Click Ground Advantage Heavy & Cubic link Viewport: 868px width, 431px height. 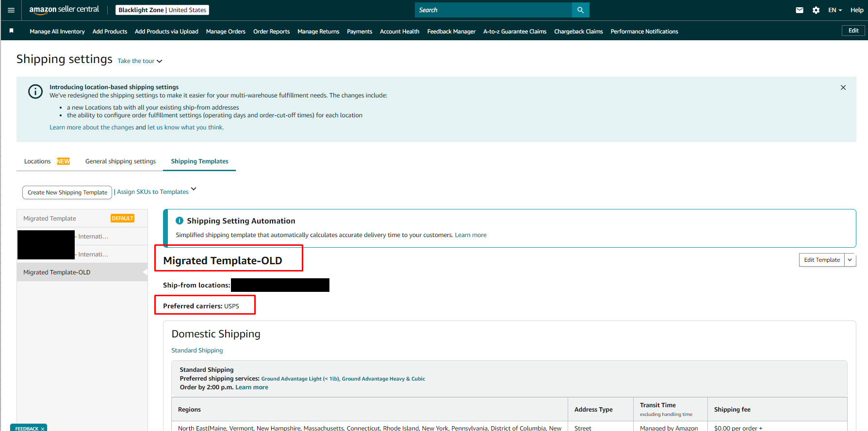[x=383, y=379]
